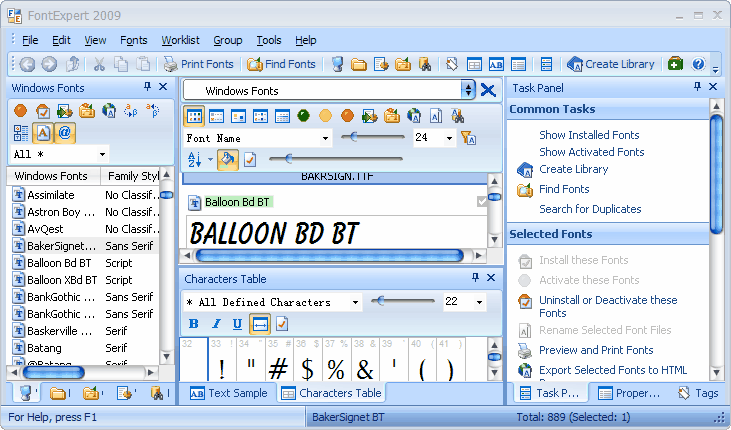Toggle Italic in the Characters Table toolbar

[215, 323]
